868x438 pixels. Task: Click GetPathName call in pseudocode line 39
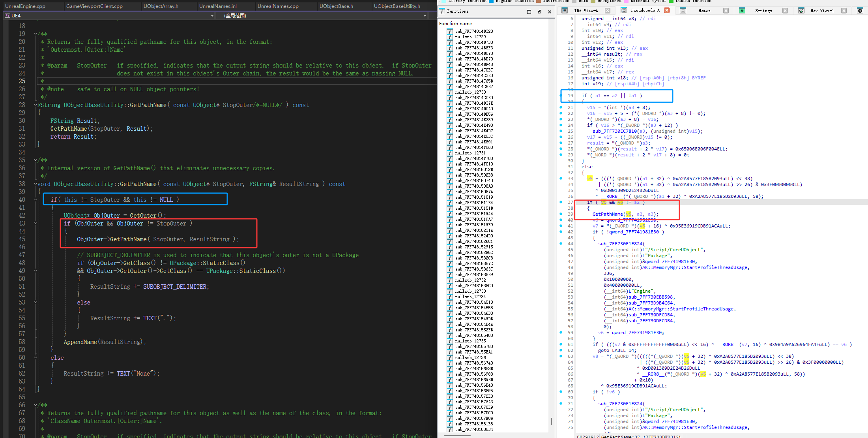click(x=608, y=214)
